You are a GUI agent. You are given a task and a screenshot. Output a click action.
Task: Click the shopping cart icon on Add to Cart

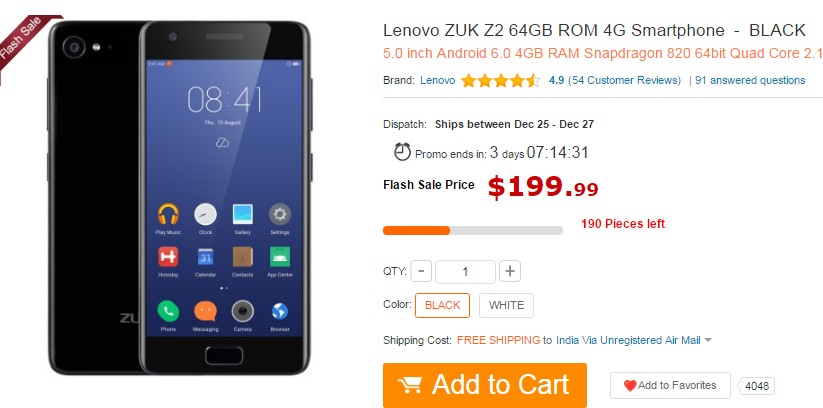(409, 386)
